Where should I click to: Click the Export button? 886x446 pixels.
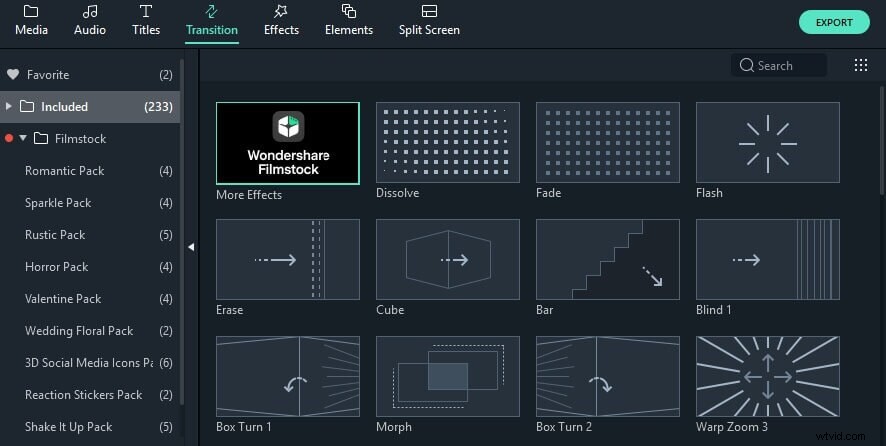pyautogui.click(x=834, y=22)
